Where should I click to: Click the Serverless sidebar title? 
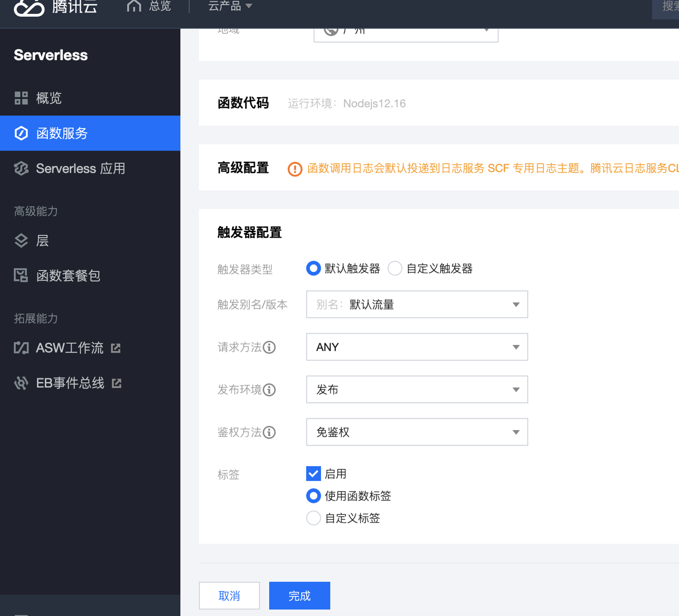(x=51, y=55)
